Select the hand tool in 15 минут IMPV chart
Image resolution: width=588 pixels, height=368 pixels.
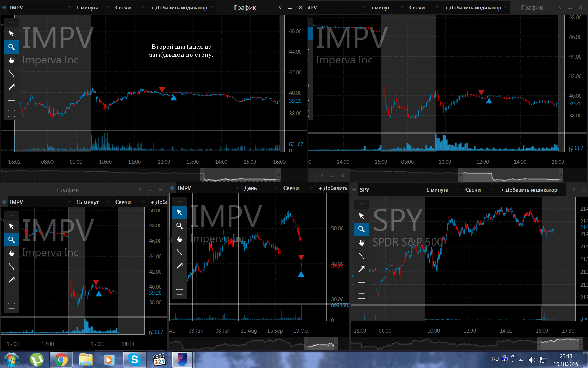point(12,253)
